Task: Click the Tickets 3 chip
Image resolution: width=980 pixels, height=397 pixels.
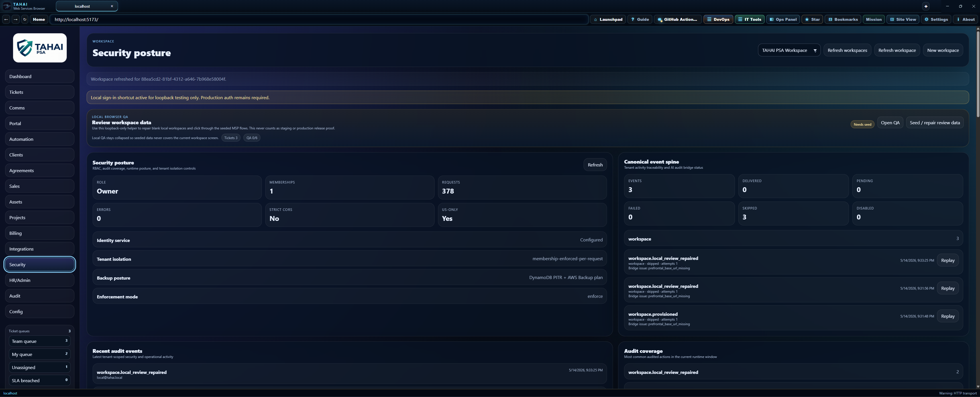Action: pos(231,138)
